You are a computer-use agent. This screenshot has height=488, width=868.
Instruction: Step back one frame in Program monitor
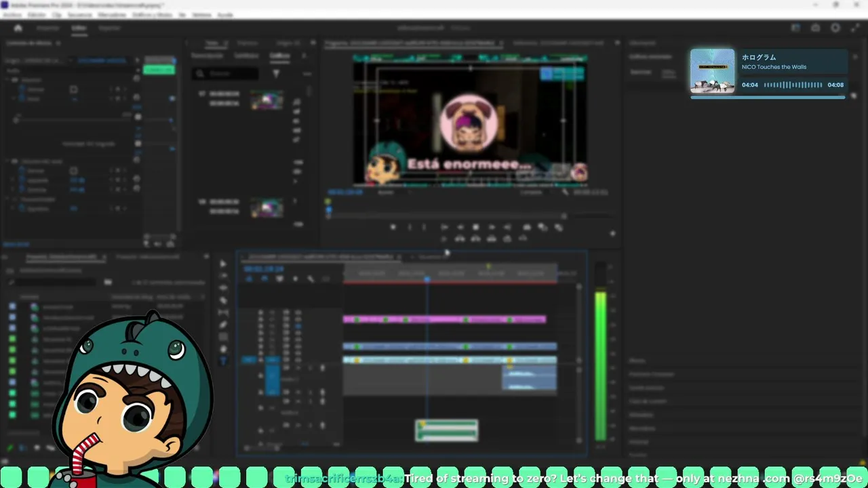coord(459,227)
